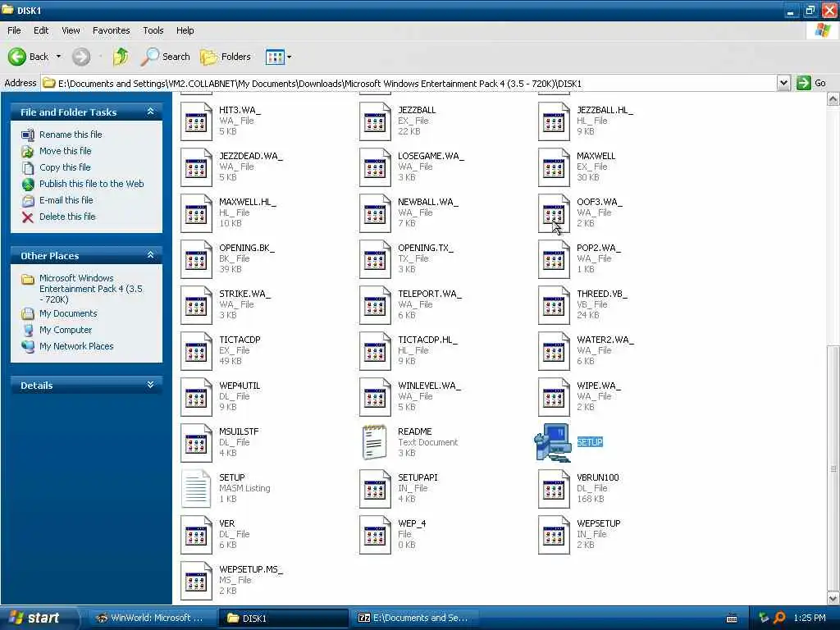The image size is (840, 630).
Task: Open the Back history dropdown arrow
Action: click(59, 57)
